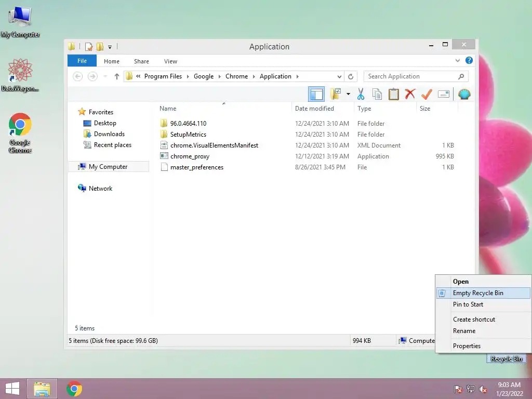Image resolution: width=532 pixels, height=399 pixels.
Task: Select DataWagon desktop shortcut icon
Action: coord(20,75)
